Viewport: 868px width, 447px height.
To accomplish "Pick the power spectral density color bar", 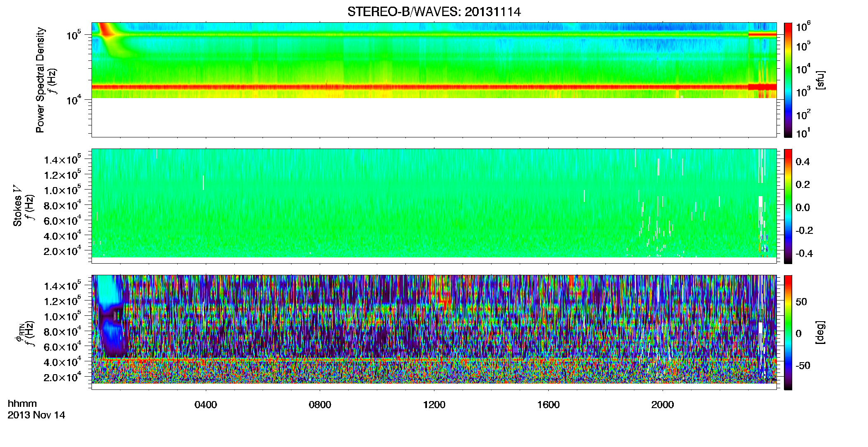I will [x=788, y=80].
